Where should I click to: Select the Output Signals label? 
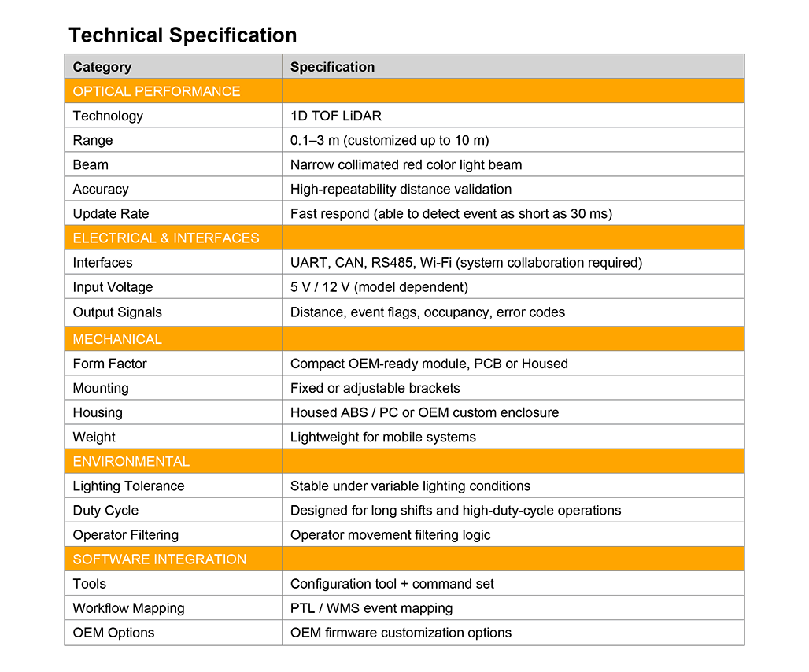[x=117, y=312]
